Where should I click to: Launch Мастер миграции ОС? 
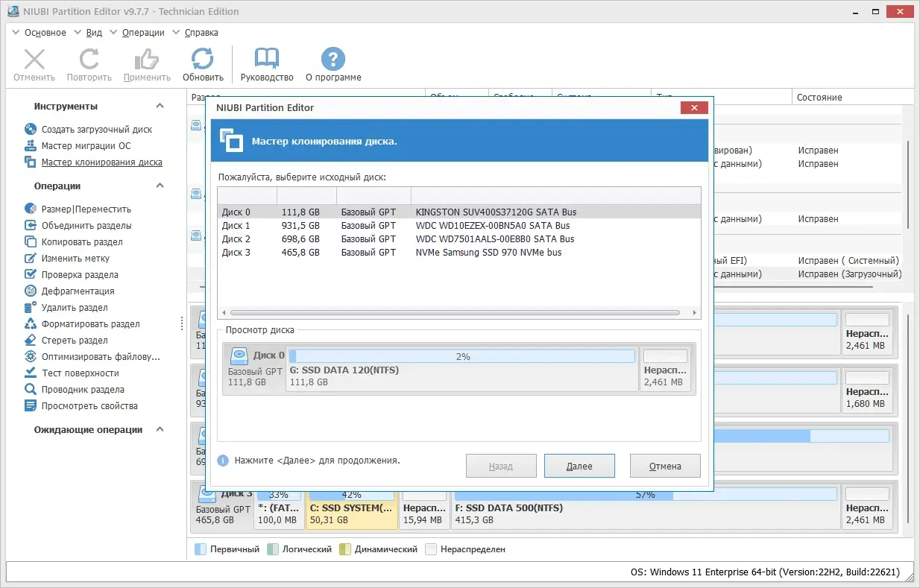(86, 146)
